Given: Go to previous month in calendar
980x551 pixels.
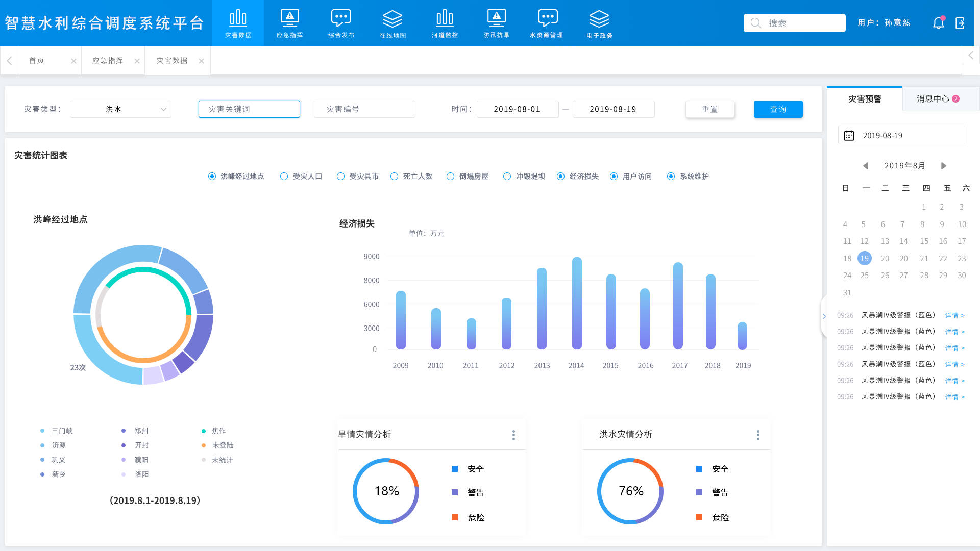Looking at the screenshot, I should click(x=866, y=166).
